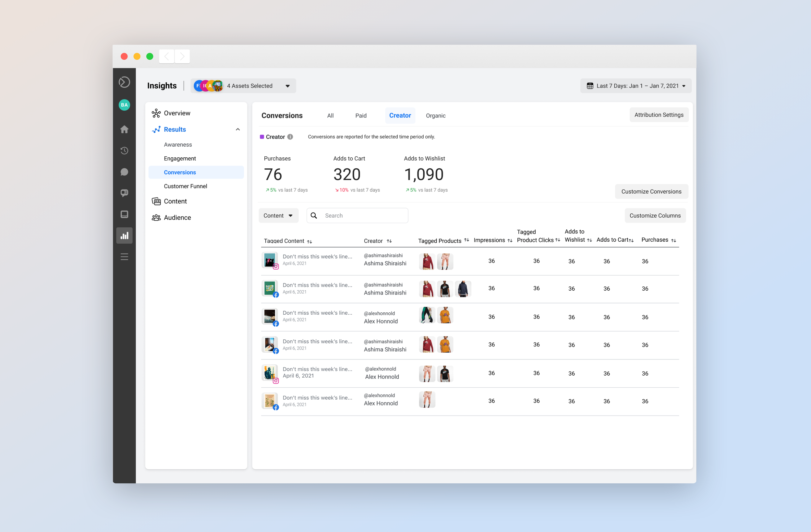Select Customer Funnel in the sidebar

pyautogui.click(x=185, y=186)
